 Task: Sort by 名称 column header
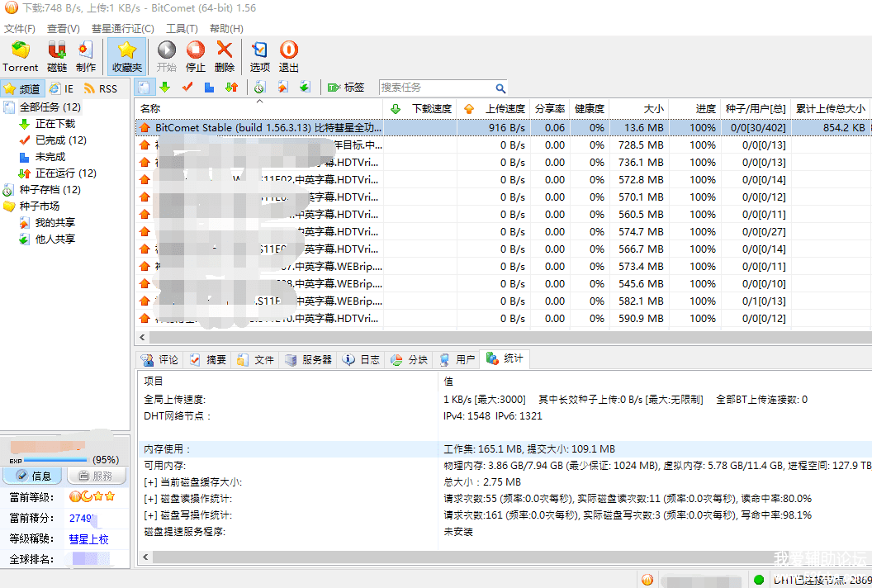pyautogui.click(x=258, y=109)
